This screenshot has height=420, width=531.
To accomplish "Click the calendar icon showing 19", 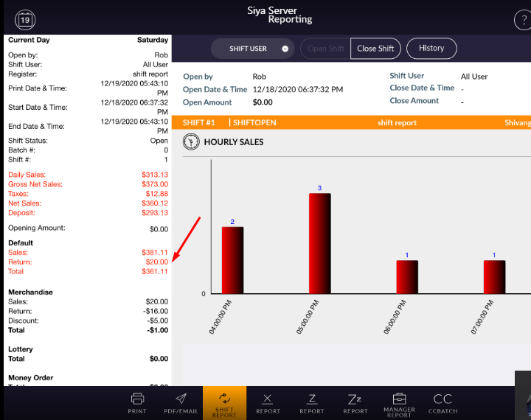I will [24, 18].
